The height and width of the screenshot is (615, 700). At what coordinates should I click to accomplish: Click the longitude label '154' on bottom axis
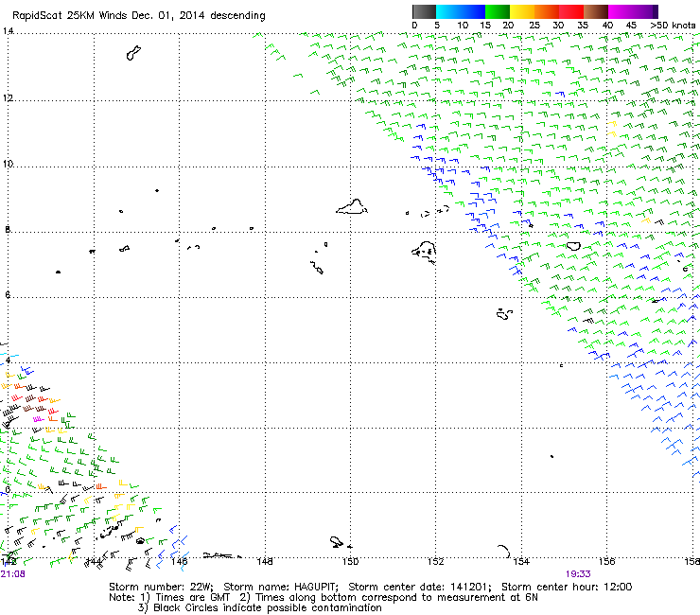click(521, 561)
